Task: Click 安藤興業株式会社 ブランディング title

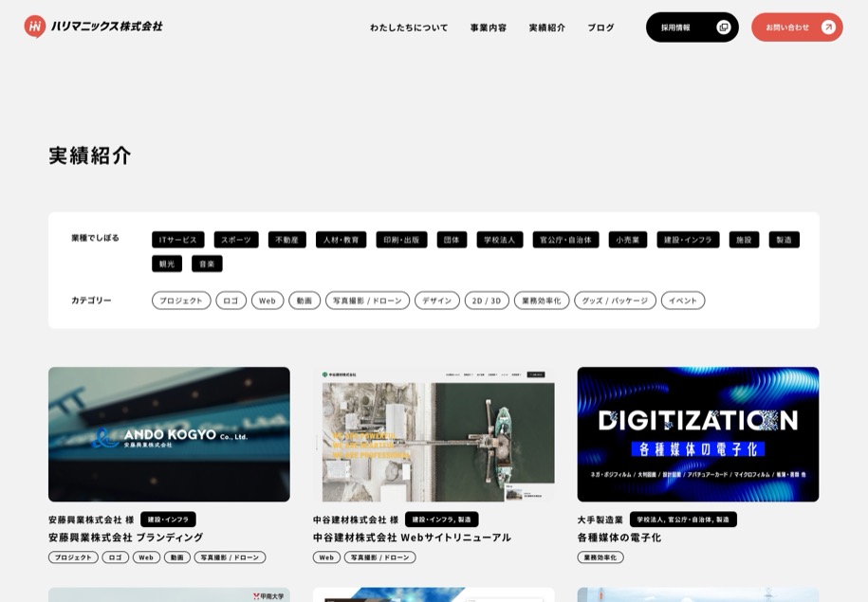Action: pyautogui.click(x=125, y=538)
